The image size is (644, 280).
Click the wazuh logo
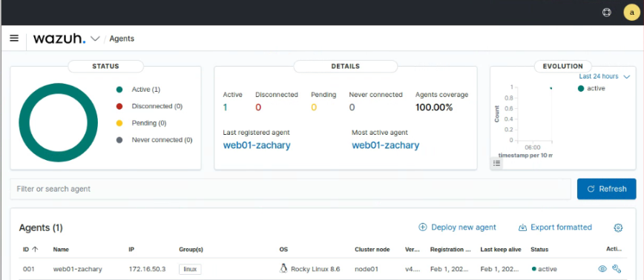coord(59,39)
